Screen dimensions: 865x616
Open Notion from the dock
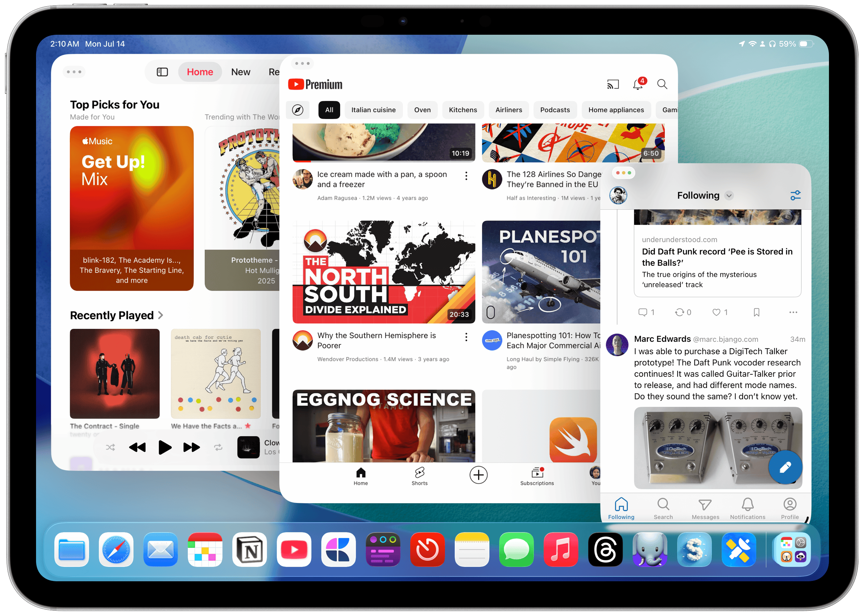250,549
